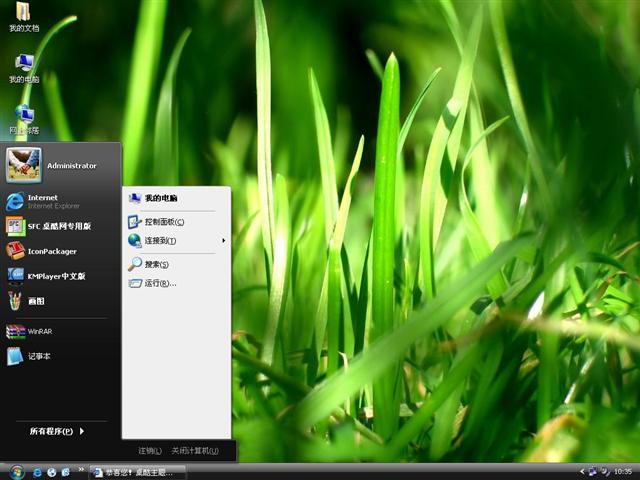Click the Administrator user name
Screen dimensions: 640x480
[71, 166]
